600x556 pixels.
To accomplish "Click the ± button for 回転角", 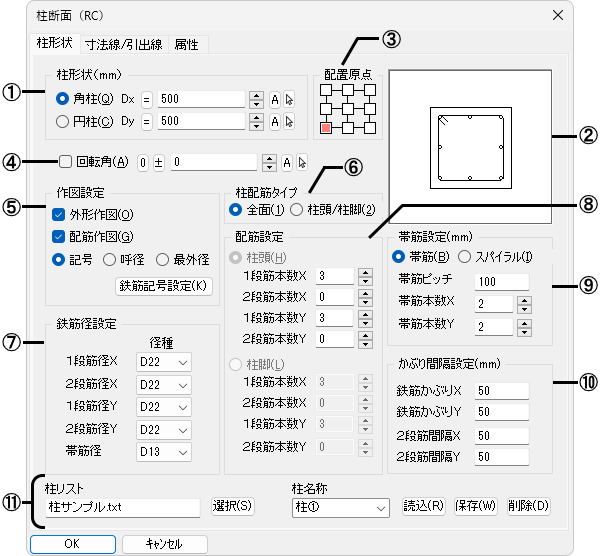I will pyautogui.click(x=158, y=162).
